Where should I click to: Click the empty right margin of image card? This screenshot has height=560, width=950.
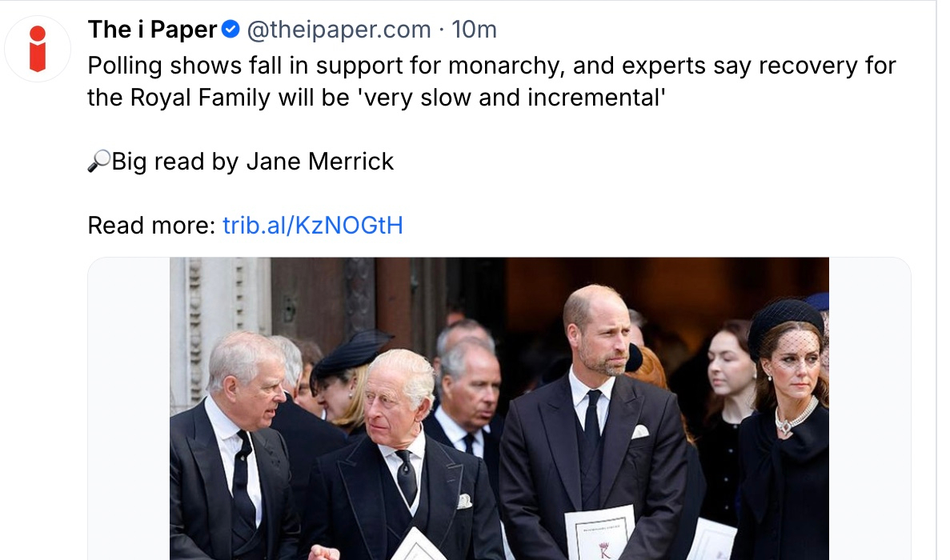point(869,408)
